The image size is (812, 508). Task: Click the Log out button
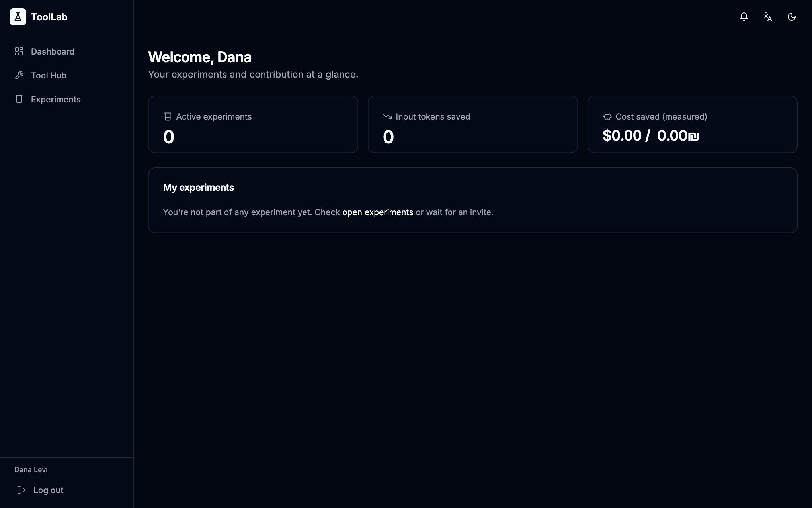(40, 490)
